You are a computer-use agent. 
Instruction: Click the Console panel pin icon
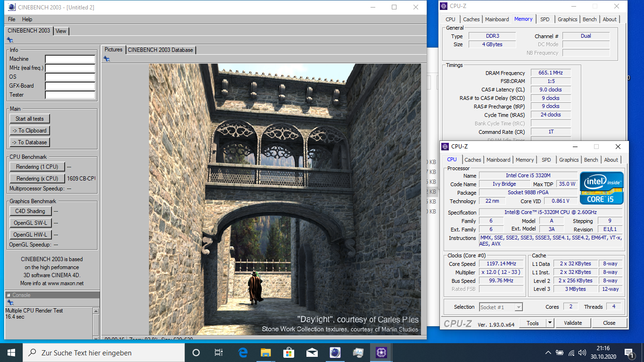[10, 303]
